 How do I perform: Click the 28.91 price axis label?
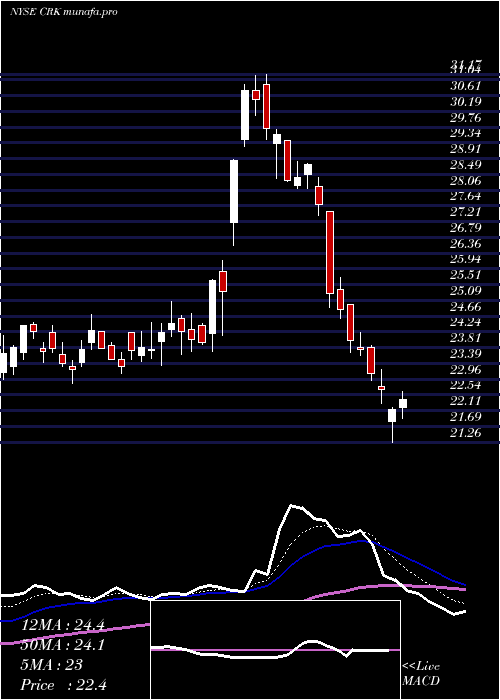pos(466,149)
